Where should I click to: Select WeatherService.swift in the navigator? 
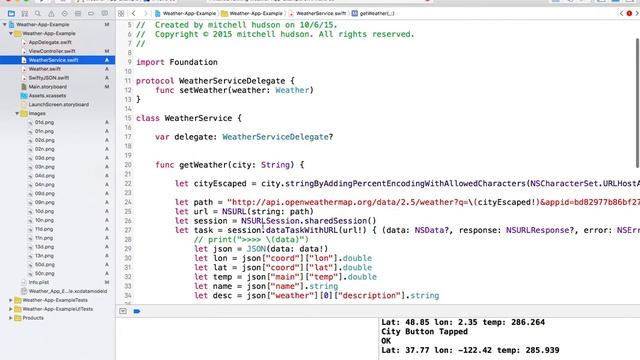coord(53,60)
